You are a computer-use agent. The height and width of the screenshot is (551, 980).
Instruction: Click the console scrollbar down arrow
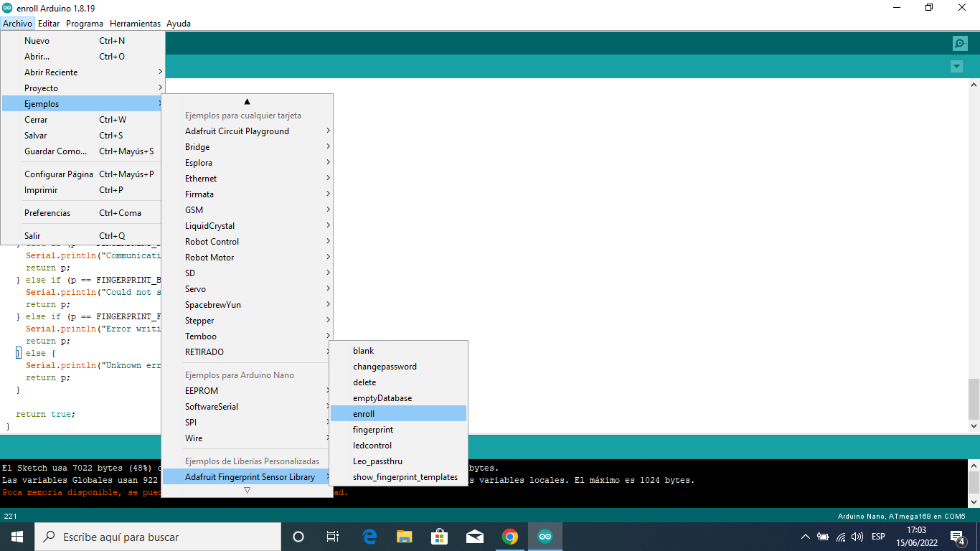(974, 501)
